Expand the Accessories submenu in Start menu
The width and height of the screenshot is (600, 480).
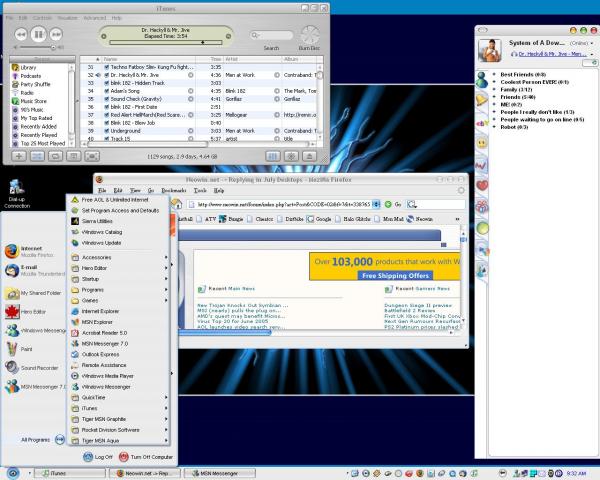click(119, 257)
